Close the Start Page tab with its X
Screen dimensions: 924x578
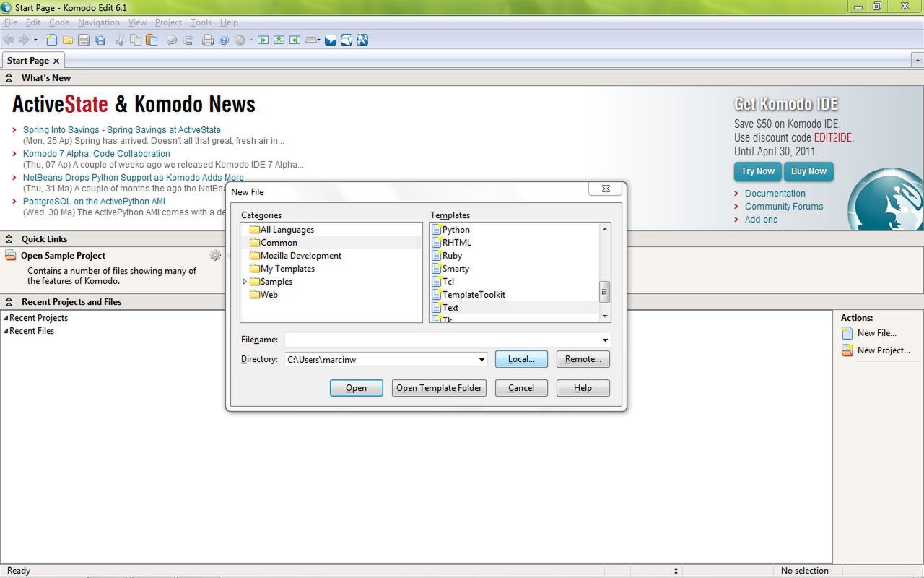(56, 61)
